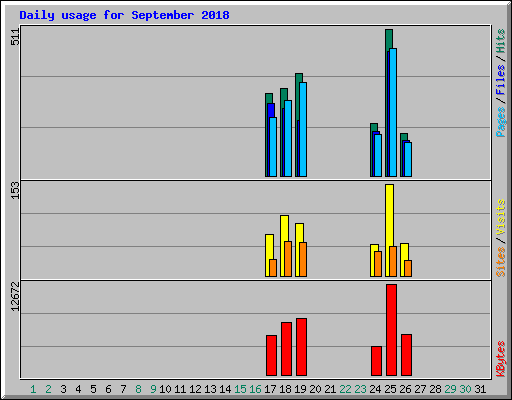The height and width of the screenshot is (400, 512).
Task: Click the day 19 orange sites bar
Action: 303,259
